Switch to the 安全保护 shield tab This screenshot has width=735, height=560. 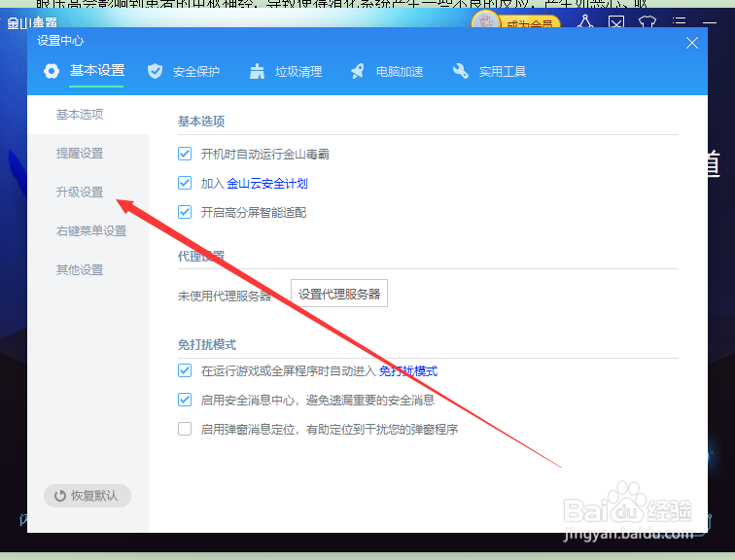click(x=184, y=72)
